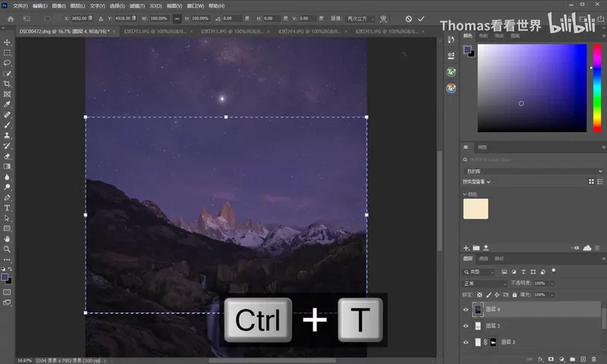Create new adjustment layer icon

coord(561,359)
